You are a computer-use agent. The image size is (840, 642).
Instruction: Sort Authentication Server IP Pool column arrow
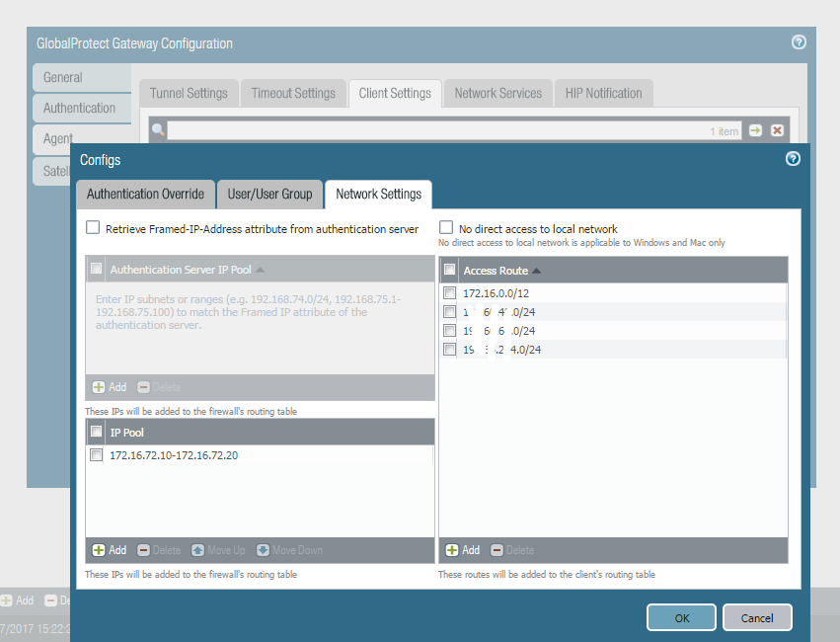coord(260,270)
